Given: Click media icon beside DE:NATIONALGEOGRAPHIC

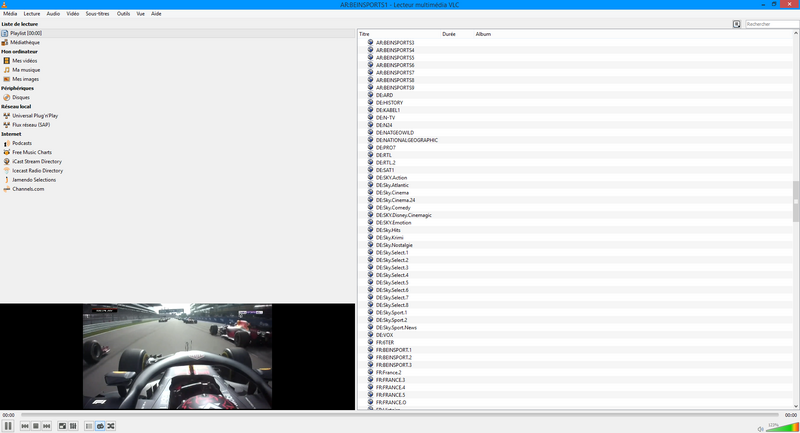Looking at the screenshot, I should tap(370, 140).
